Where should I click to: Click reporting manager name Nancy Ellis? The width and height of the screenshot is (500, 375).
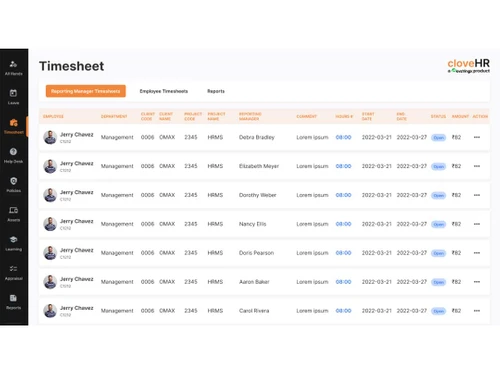pos(252,224)
